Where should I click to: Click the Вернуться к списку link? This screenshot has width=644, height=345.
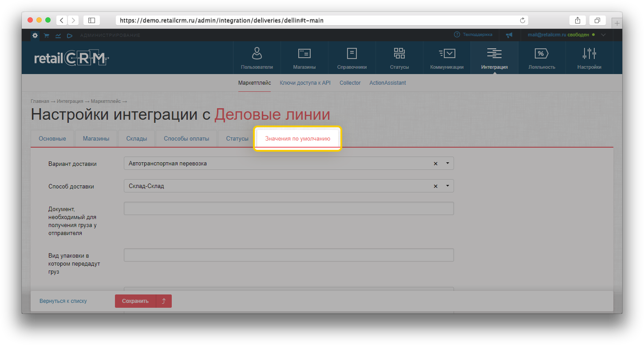(x=63, y=301)
